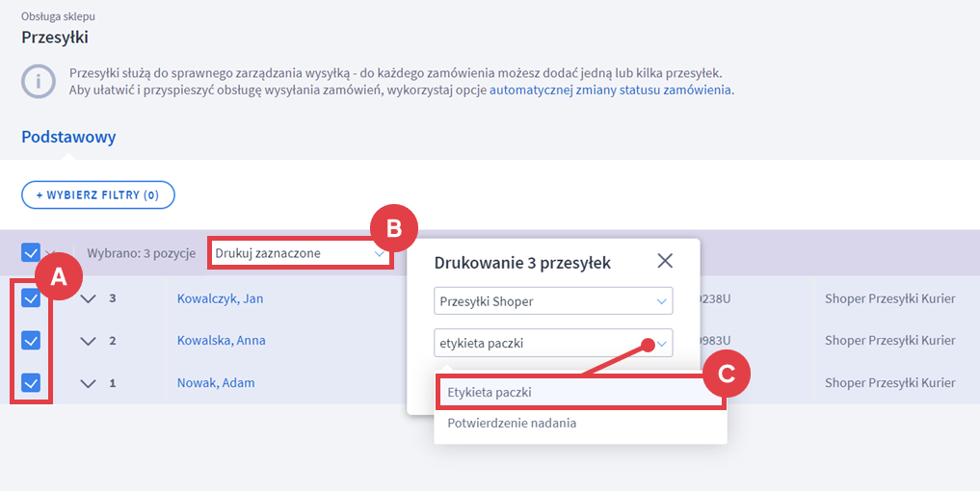Uncheck the Kowalczyk, Jan row checkbox
The image size is (980, 491).
[31, 298]
